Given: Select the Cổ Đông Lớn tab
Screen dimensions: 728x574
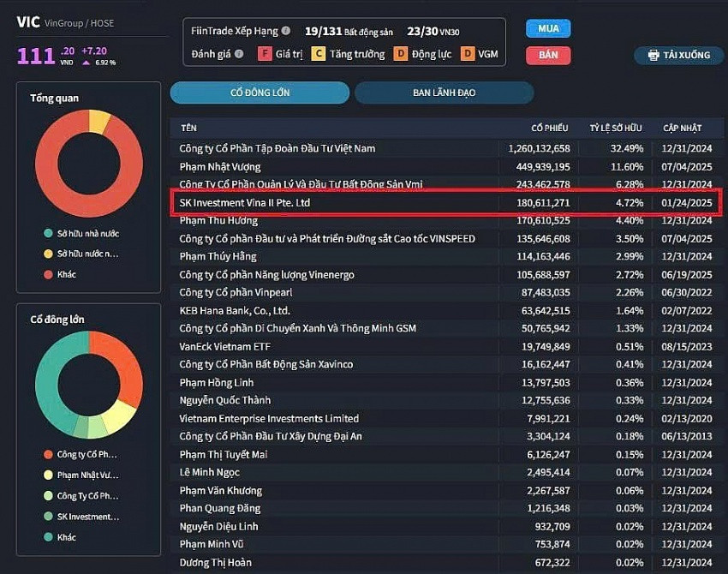Looking at the screenshot, I should coord(260,93).
